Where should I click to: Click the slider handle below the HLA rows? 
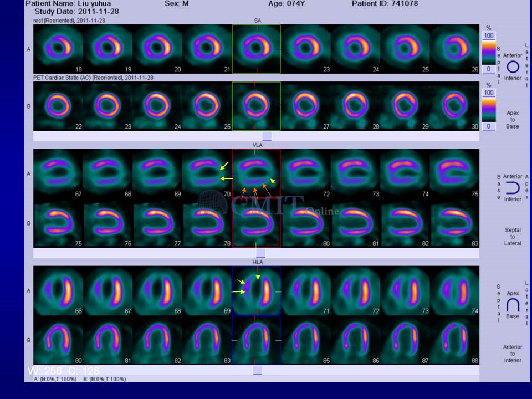coord(257,370)
